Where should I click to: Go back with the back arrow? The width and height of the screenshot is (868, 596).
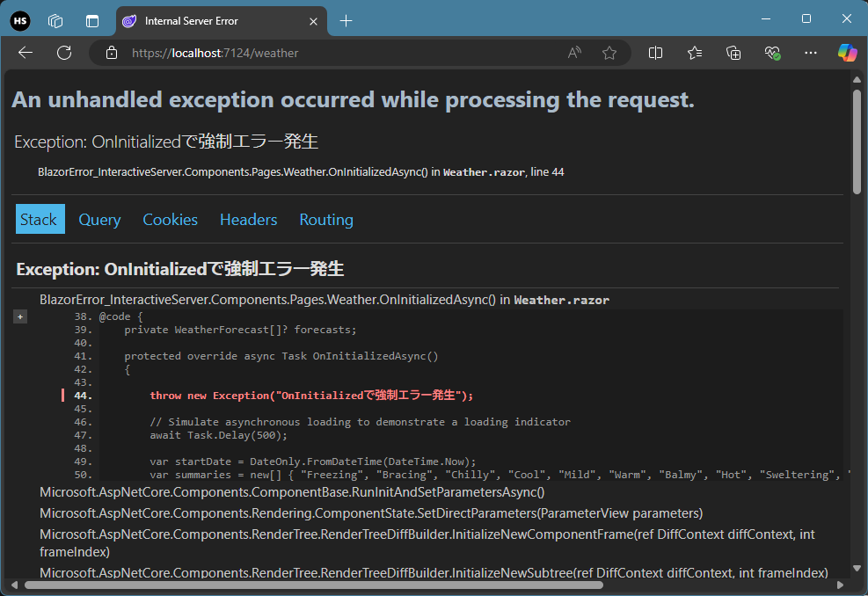(x=26, y=53)
